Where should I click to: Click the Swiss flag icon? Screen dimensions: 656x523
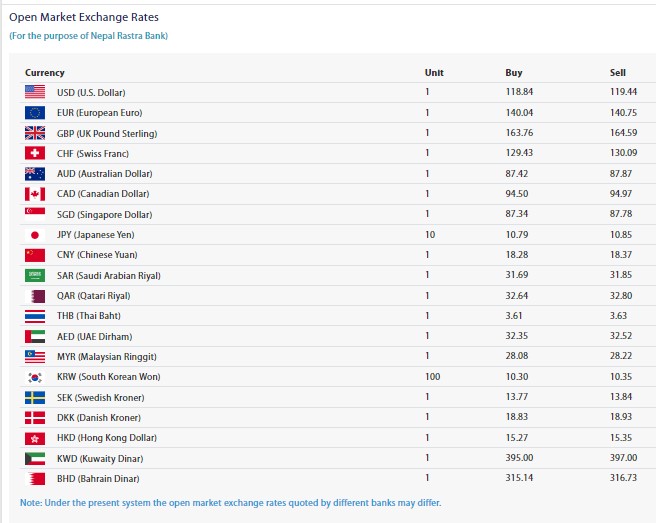tap(35, 153)
